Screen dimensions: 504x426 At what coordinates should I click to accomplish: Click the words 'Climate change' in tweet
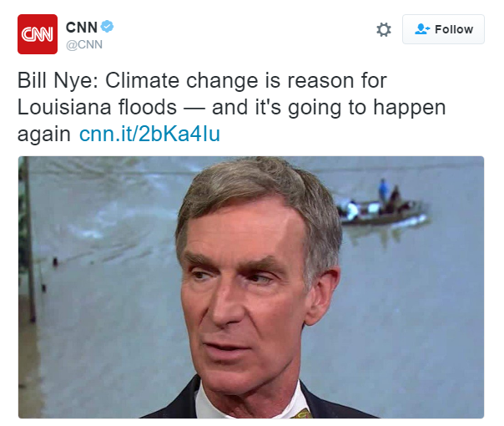click(182, 80)
